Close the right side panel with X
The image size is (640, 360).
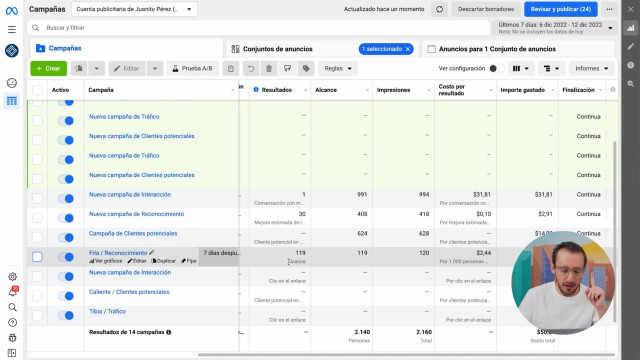point(631,9)
